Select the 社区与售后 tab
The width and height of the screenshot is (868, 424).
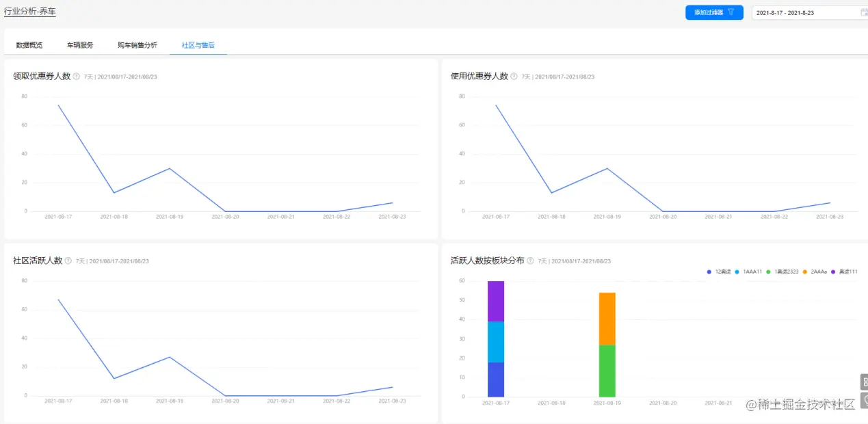pyautogui.click(x=198, y=45)
